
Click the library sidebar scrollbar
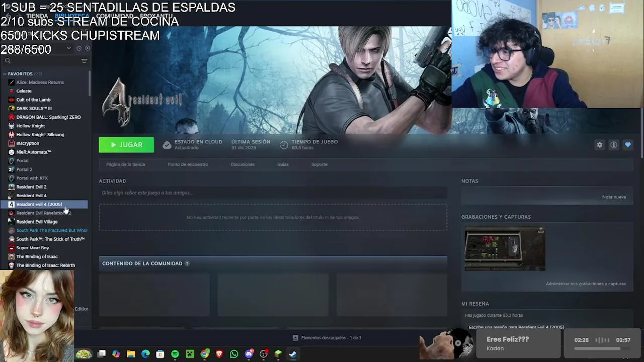tap(90, 83)
